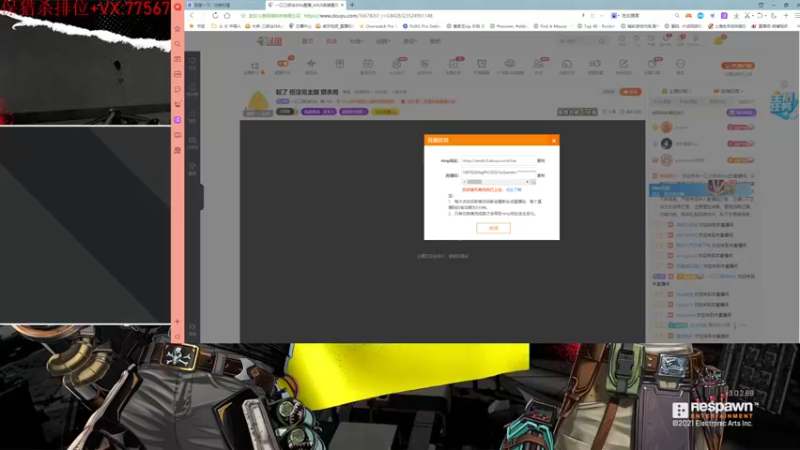Expand the 游戏 dropdown menu
This screenshot has width=800, height=450.
tap(410, 41)
